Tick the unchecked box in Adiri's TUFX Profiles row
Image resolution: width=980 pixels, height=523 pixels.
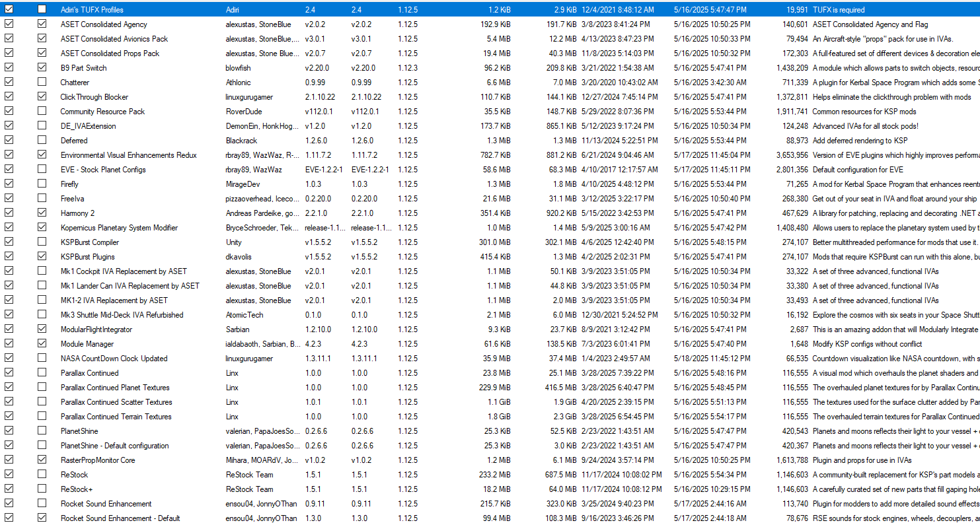[x=42, y=10]
